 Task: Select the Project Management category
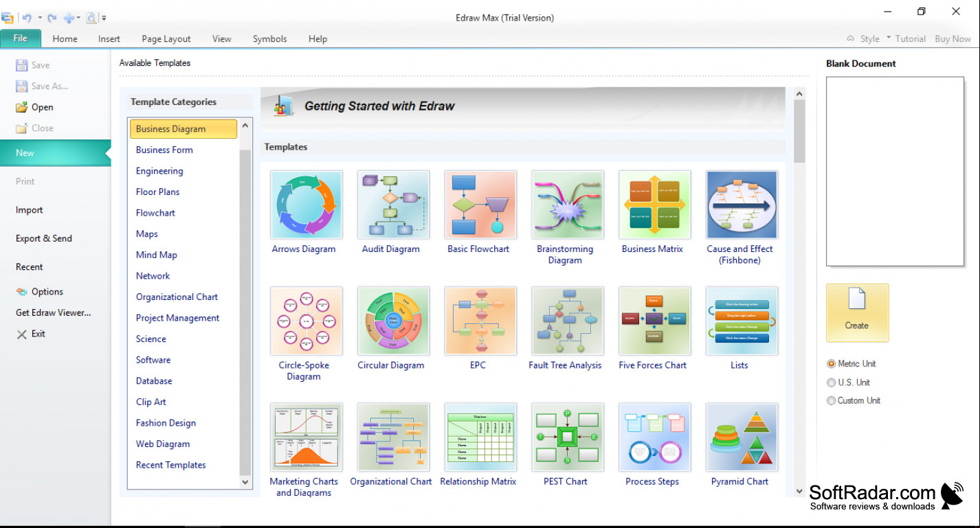point(177,318)
